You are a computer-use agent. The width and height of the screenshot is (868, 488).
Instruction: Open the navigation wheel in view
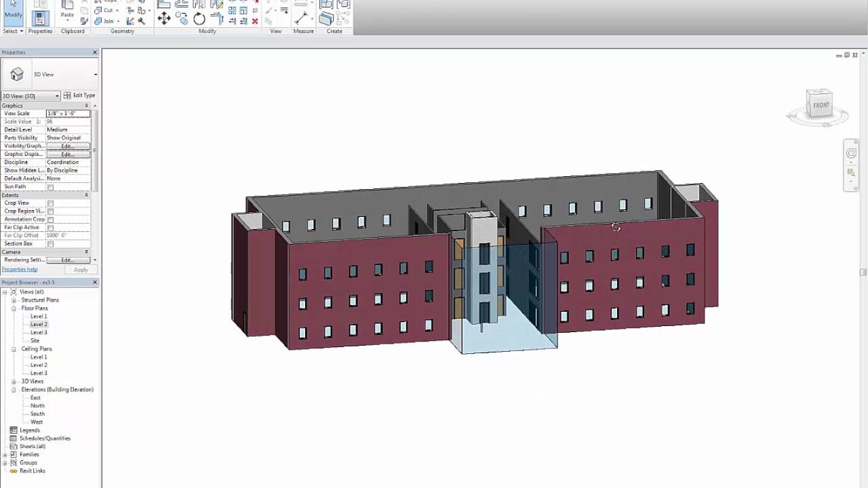coord(851,154)
